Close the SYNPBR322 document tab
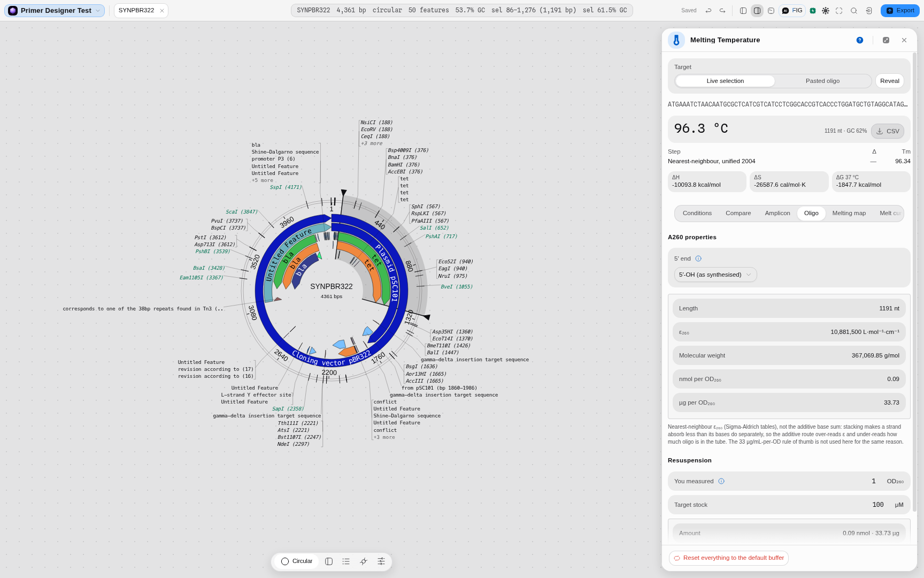Image resolution: width=924 pixels, height=578 pixels. point(162,11)
